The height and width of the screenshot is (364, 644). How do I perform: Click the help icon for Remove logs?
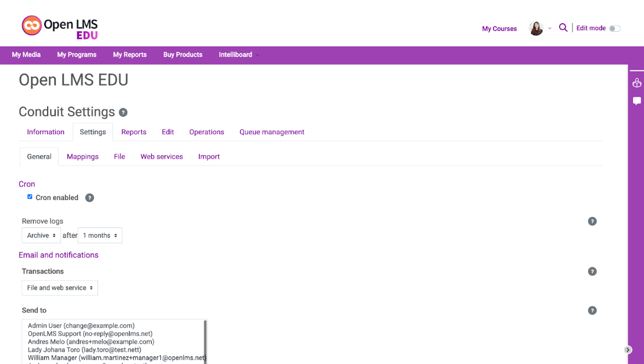click(592, 222)
